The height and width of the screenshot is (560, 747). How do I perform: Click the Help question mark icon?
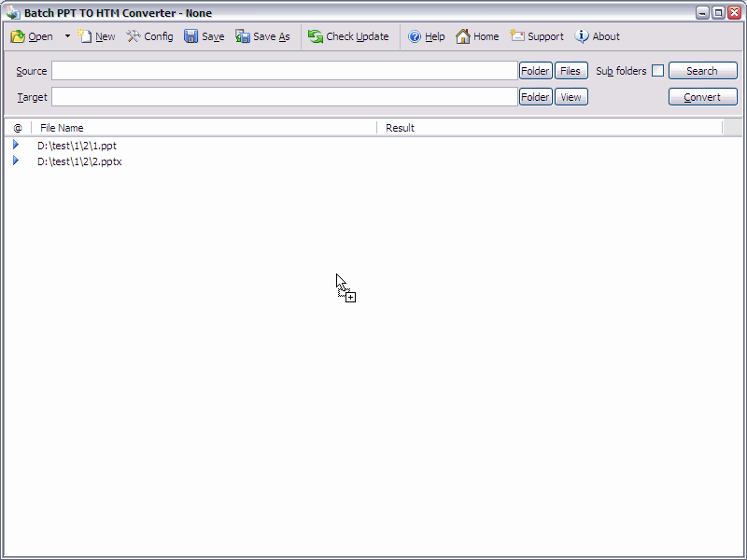[415, 36]
